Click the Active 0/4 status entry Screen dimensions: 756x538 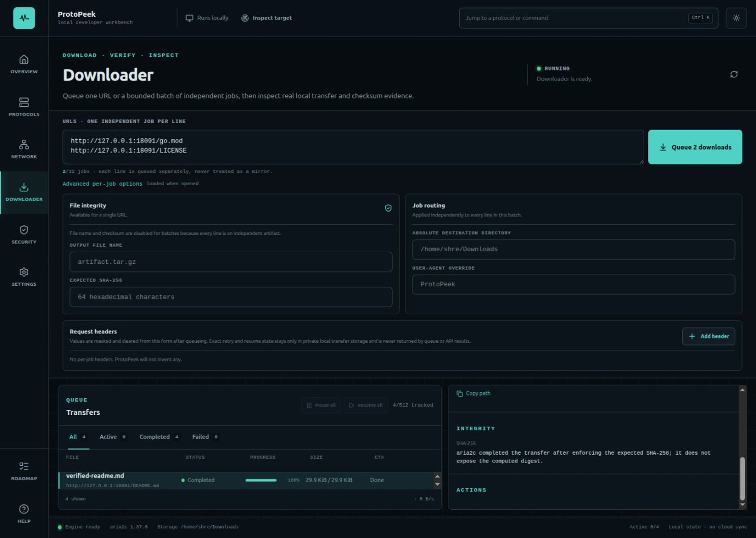pos(644,527)
